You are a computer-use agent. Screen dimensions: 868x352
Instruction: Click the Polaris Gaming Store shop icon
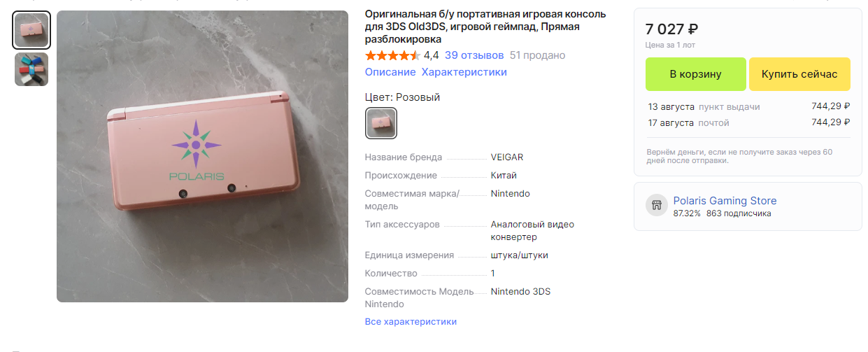(x=657, y=205)
